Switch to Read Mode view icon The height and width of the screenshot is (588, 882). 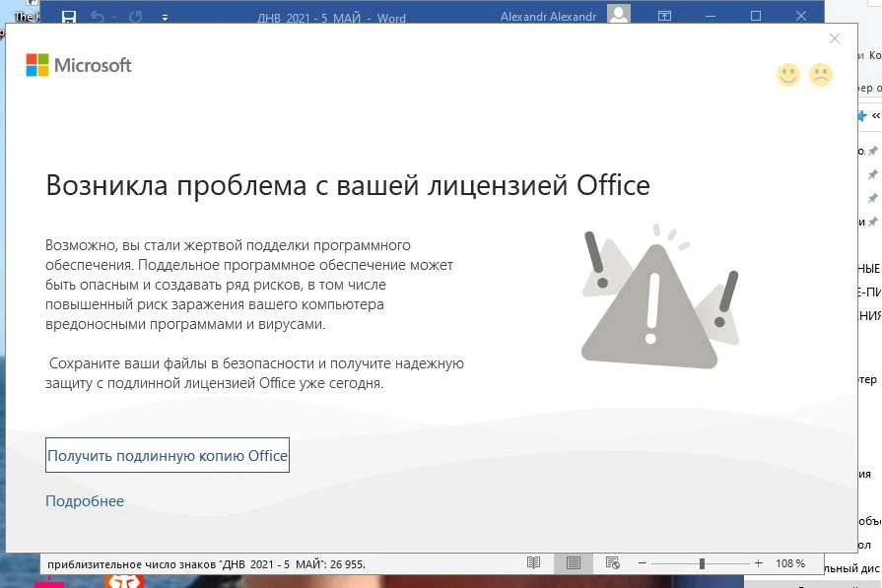533,562
